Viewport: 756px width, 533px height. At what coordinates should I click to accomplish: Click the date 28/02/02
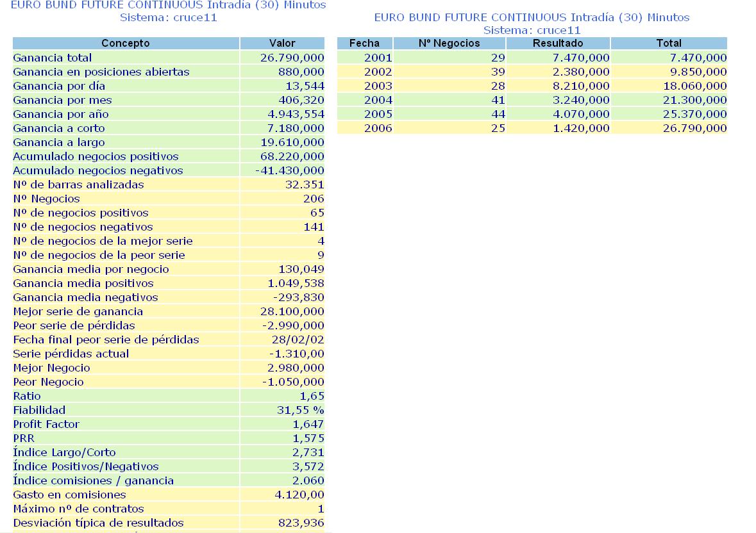tap(298, 340)
